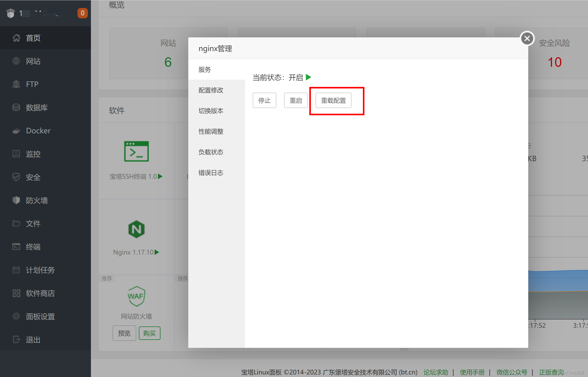Open the 宝塔SSH终端 terminal icon
588x377 pixels.
point(136,151)
